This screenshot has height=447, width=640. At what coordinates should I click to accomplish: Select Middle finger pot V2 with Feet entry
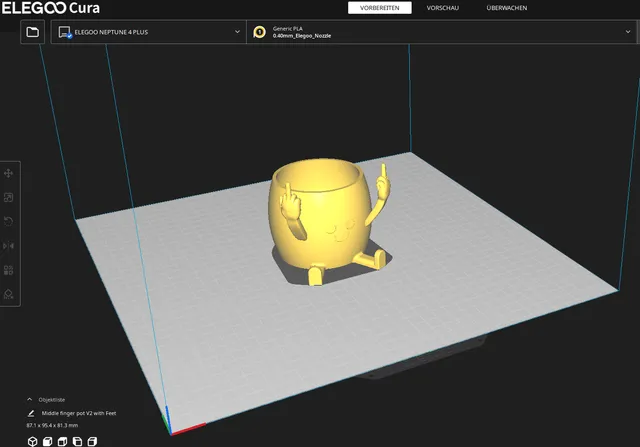click(x=79, y=414)
